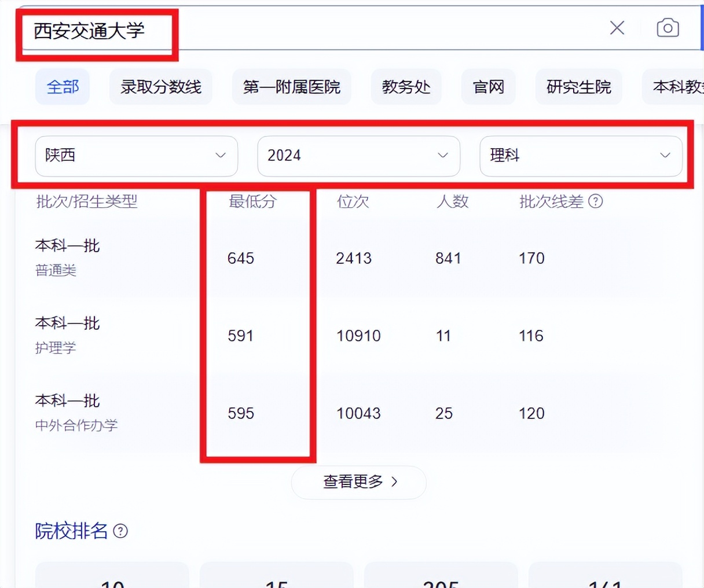Click the batch line difference 120
The image size is (704, 588).
click(531, 413)
